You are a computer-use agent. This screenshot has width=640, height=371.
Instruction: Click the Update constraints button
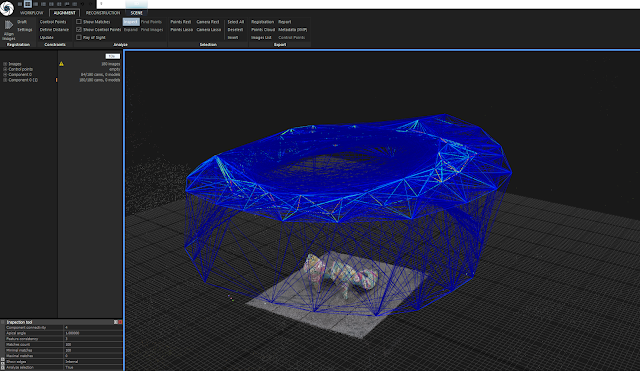point(47,37)
